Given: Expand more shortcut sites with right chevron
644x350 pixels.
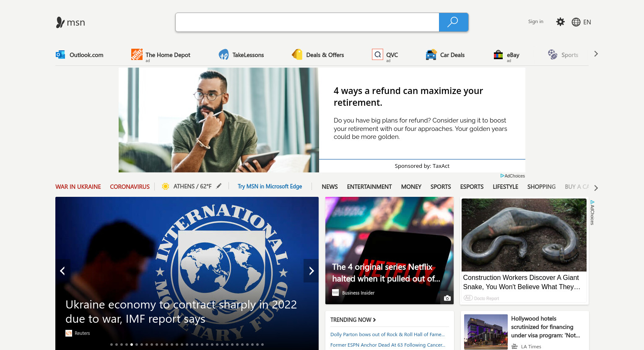Looking at the screenshot, I should pos(596,54).
